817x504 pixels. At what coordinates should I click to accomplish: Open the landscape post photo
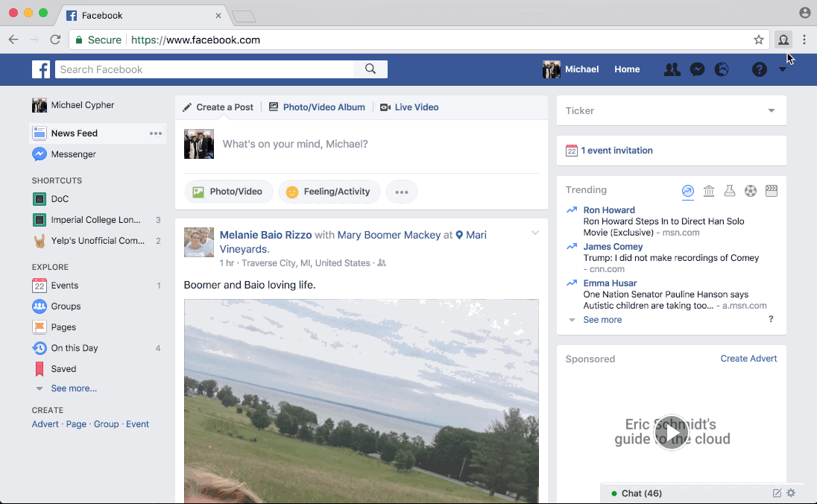(361, 401)
